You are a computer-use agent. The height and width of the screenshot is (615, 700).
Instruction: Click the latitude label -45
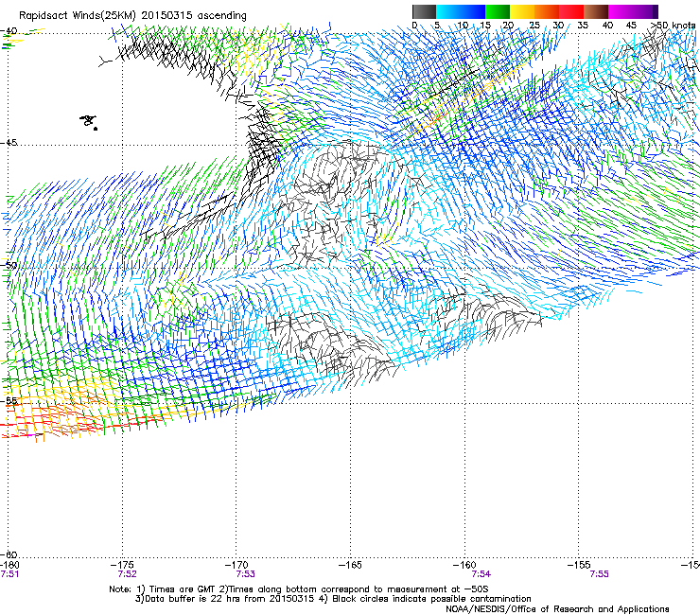click(9, 143)
